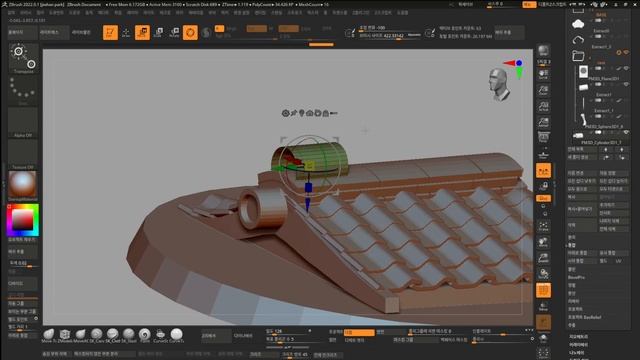
Task: Select the Scale transform icon
Action: coord(158,32)
